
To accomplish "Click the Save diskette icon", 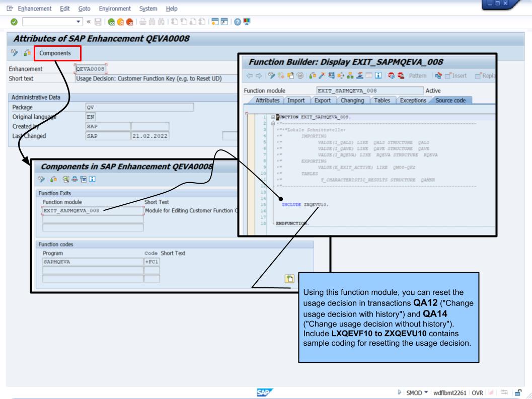I will point(98,22).
